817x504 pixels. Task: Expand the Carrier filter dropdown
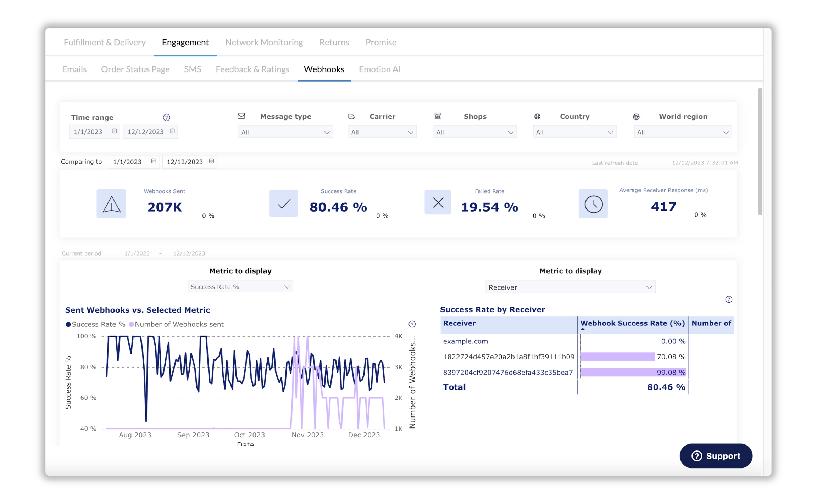click(382, 132)
